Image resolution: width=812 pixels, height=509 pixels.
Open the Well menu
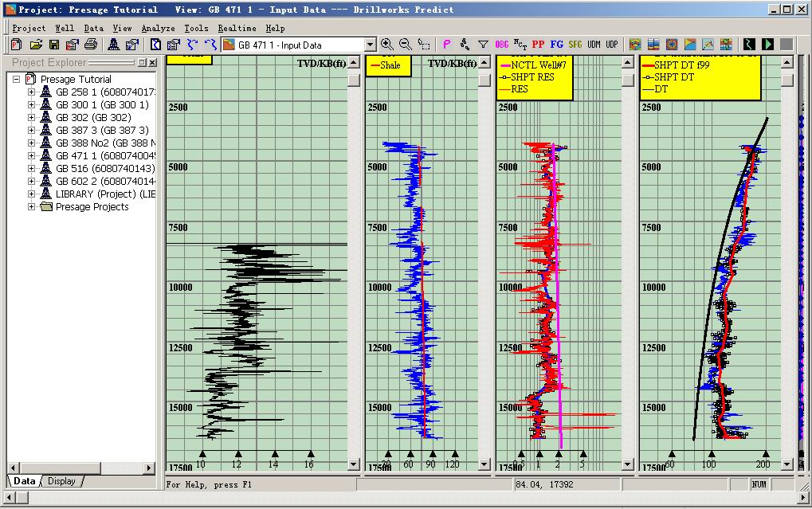pos(65,29)
